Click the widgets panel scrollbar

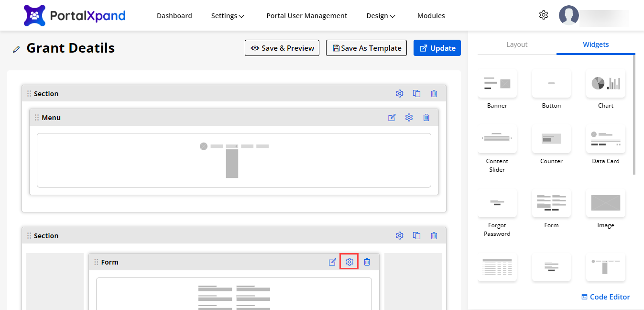point(634,115)
